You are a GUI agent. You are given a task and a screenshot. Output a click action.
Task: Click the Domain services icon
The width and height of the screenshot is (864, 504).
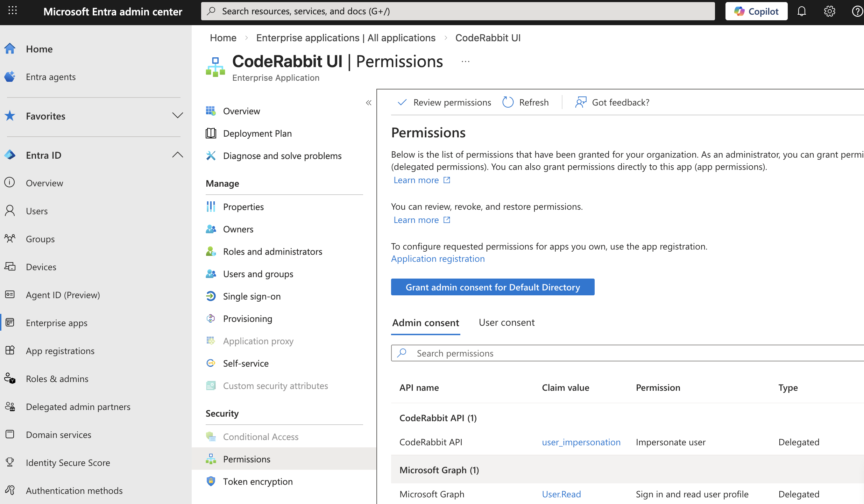[x=10, y=434]
